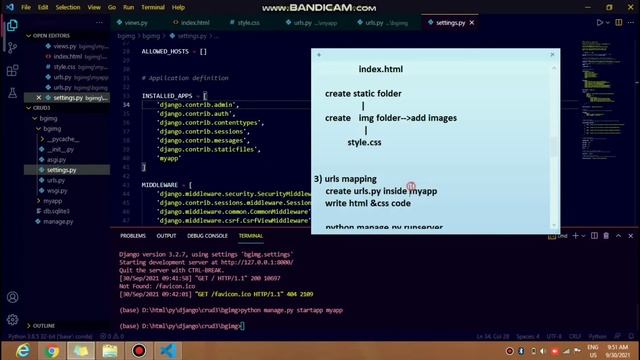Open Google Chrome from taskbar
640x360 pixels.
(x=52, y=351)
